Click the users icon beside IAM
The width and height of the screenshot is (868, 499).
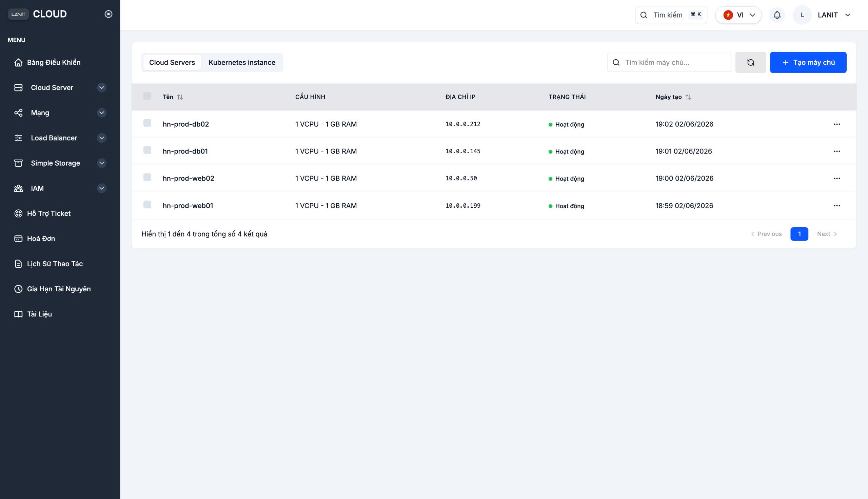coord(18,188)
